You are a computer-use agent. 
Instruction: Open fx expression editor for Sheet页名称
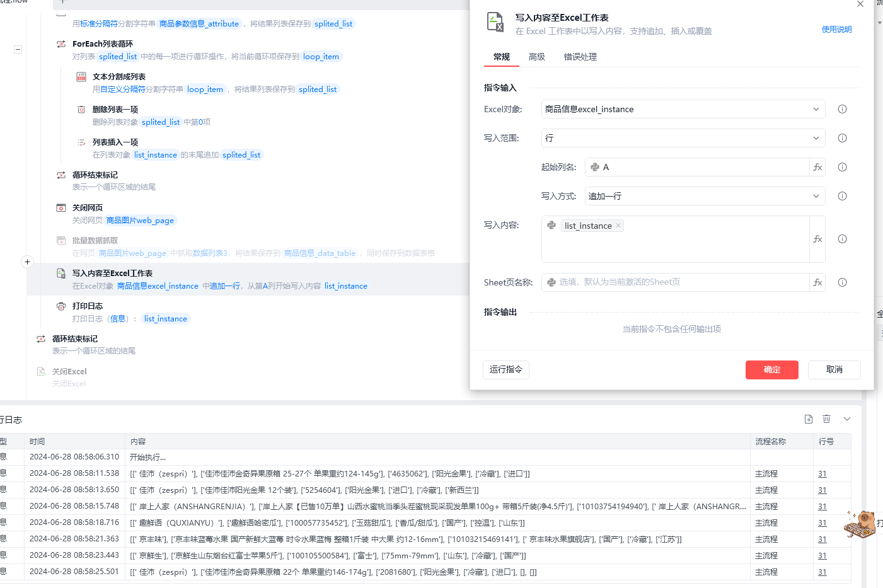817,282
